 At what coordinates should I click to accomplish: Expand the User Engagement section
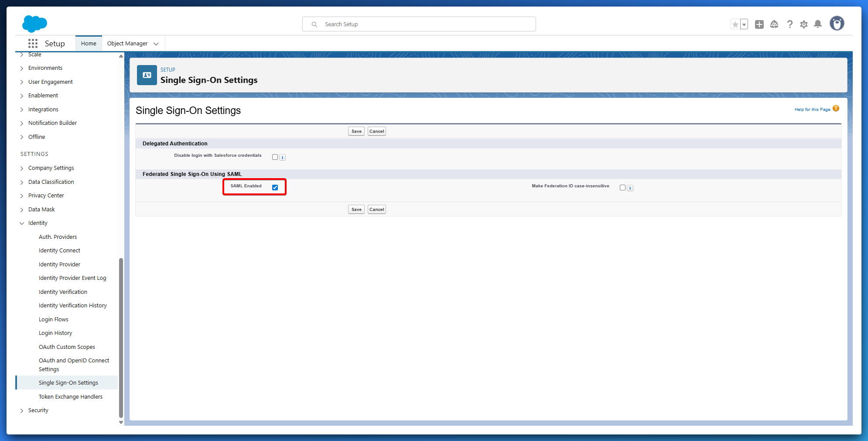pos(22,82)
